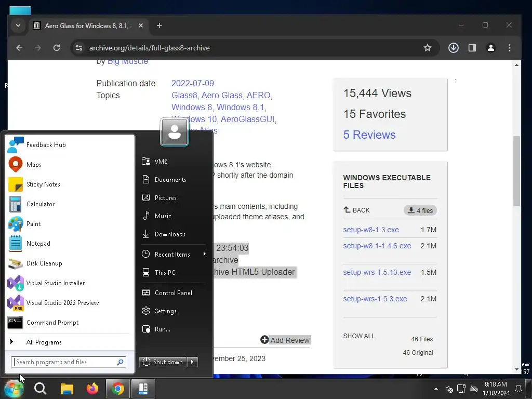Click the user account picture

click(x=175, y=132)
